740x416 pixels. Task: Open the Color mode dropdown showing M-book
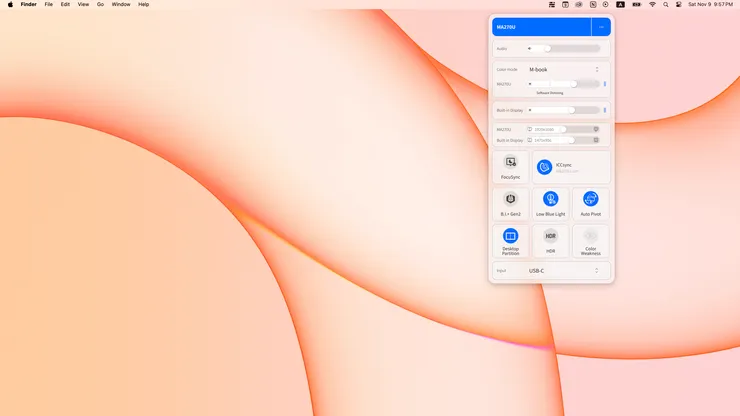point(564,69)
